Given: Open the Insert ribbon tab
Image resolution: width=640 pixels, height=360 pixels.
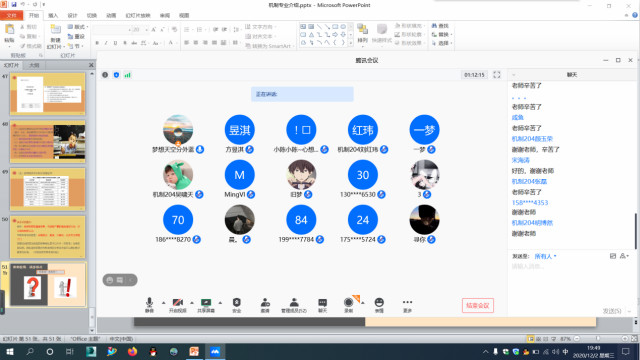Looking at the screenshot, I should [x=53, y=16].
